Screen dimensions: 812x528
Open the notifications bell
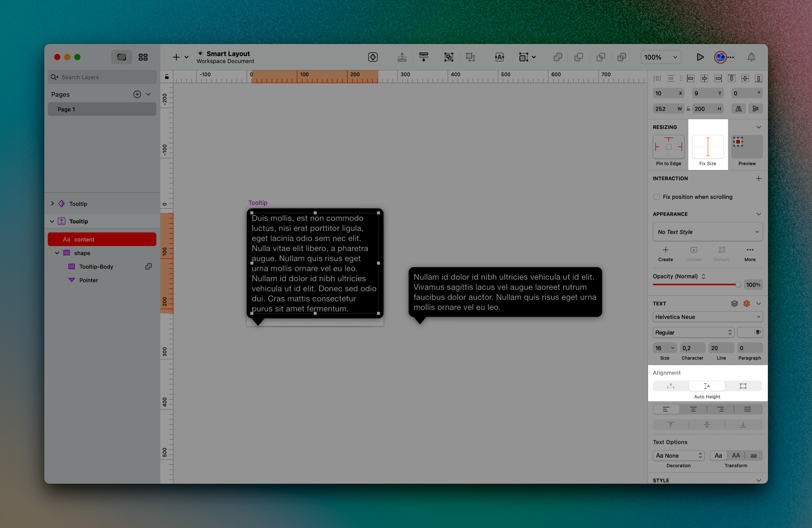751,57
